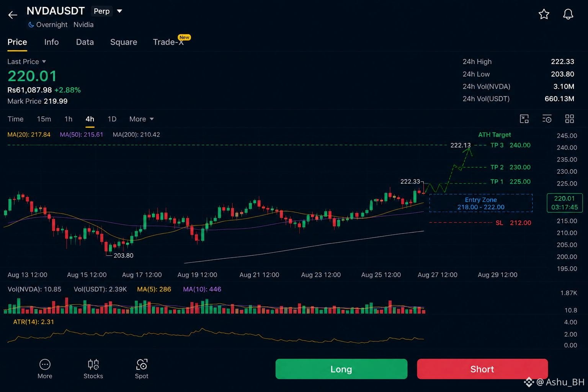The image size is (588, 392).
Task: Click the 203.80 low marker on chart
Action: (x=123, y=255)
